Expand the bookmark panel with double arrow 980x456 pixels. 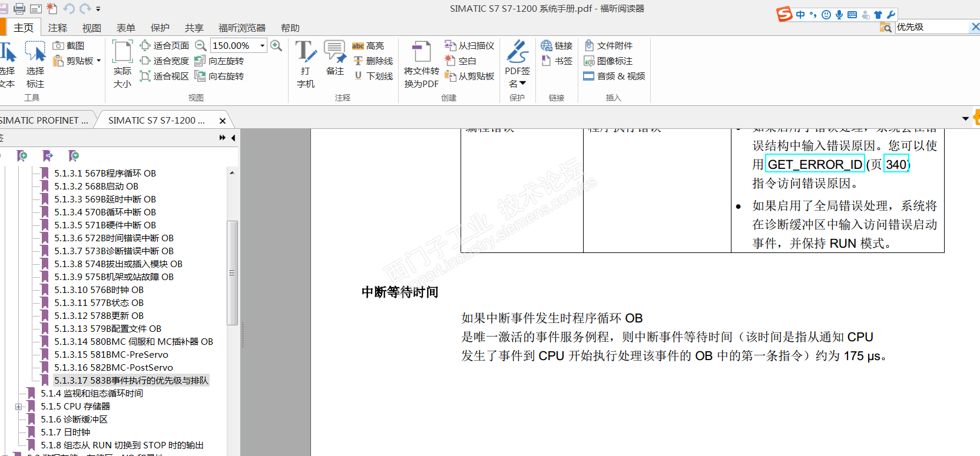[223, 138]
